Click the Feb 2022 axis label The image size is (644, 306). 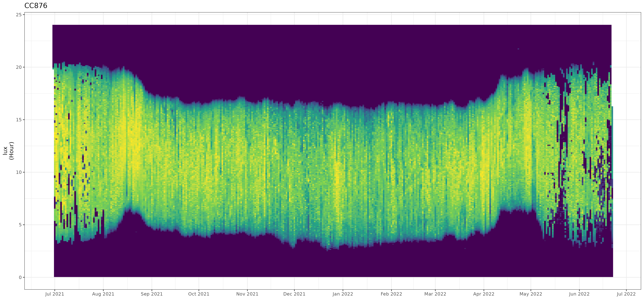pos(391,294)
